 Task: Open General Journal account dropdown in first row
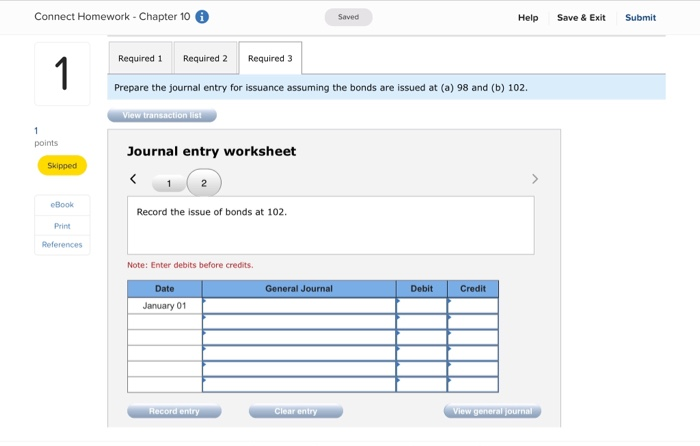(299, 306)
